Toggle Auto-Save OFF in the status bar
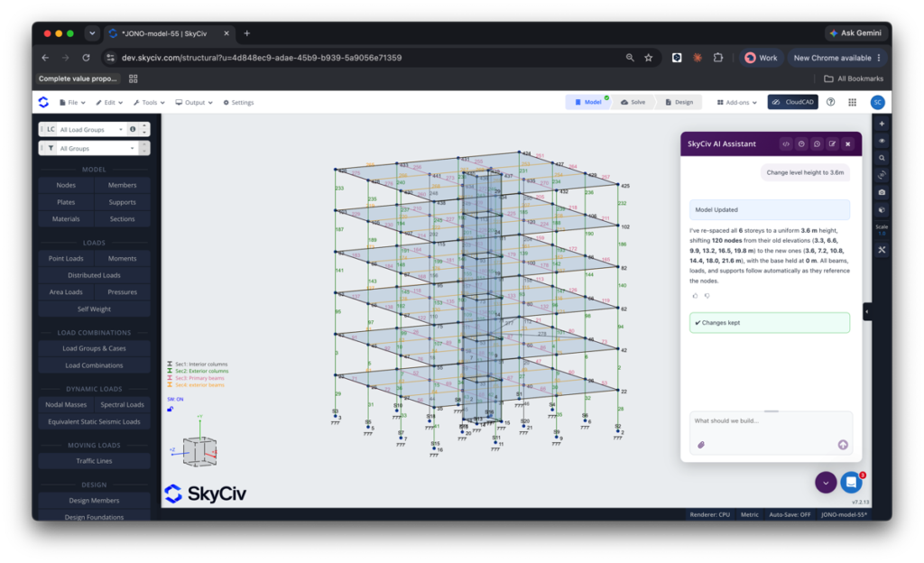This screenshot has width=924, height=563. (x=790, y=514)
